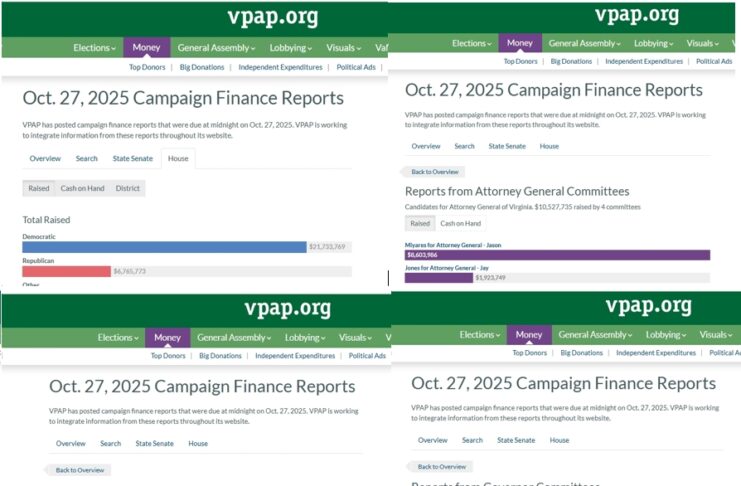Viewport: 741px width, 486px height.
Task: Click the red Republican total raised bar
Action: click(x=66, y=271)
